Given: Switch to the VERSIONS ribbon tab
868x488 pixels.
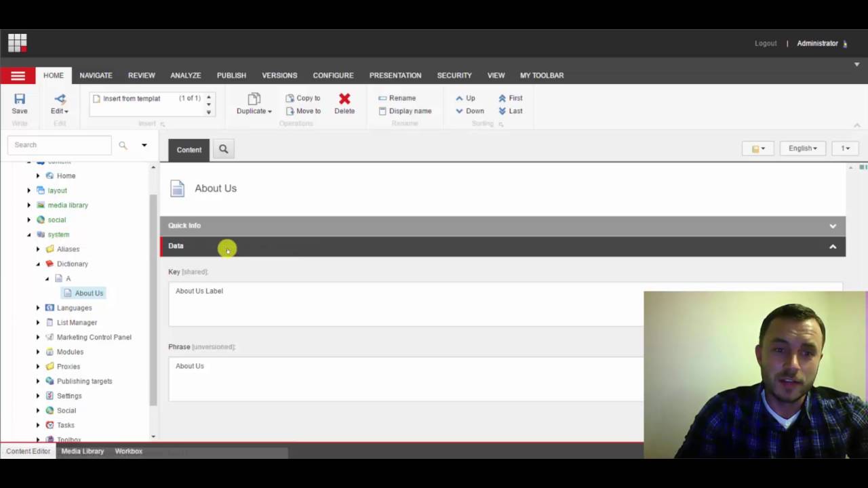Looking at the screenshot, I should tap(279, 75).
